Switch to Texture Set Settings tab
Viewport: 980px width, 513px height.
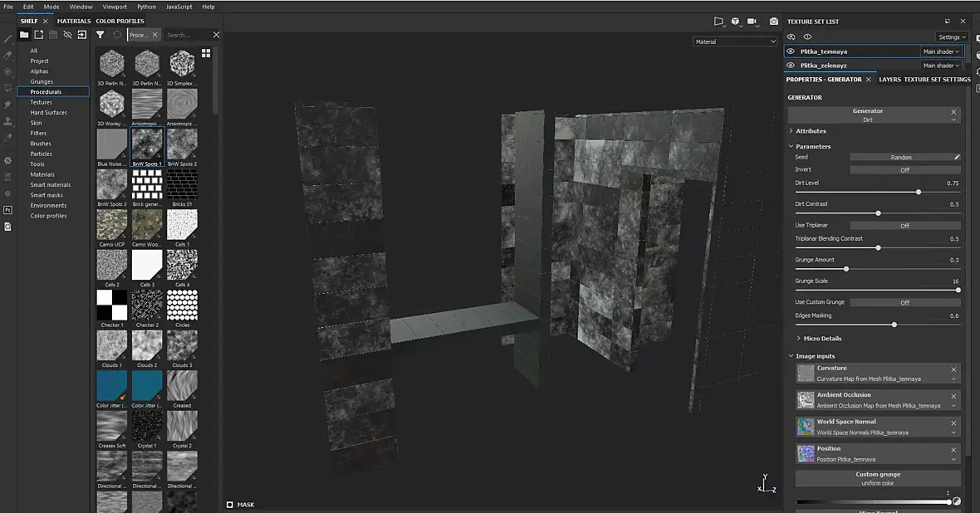937,80
